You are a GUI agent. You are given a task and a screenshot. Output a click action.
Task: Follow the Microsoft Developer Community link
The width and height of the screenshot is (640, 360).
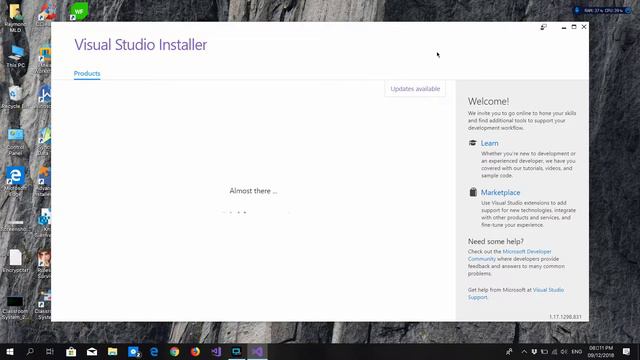click(x=509, y=255)
